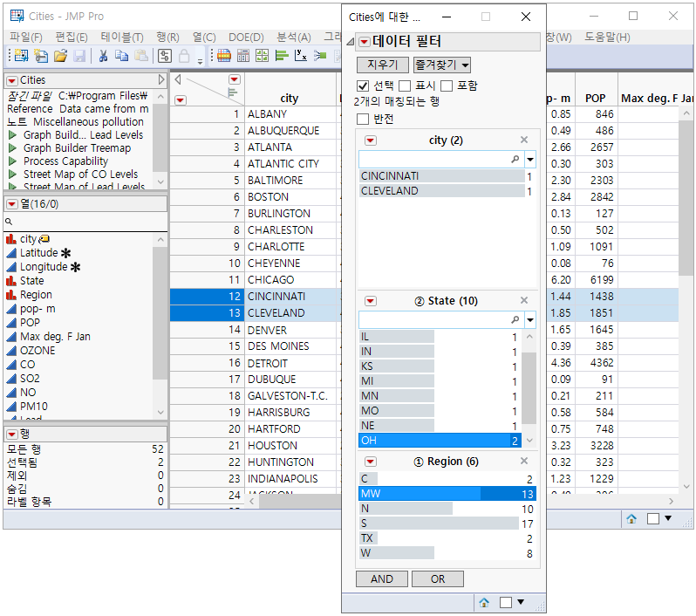Click the Partition toolbar icon
Viewport: 696px width, 616px height.
click(320, 56)
